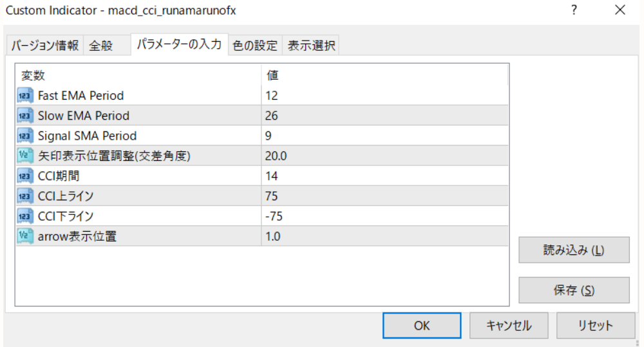Click the integer icon beside Signal SMA Period
The image size is (644, 347).
point(25,136)
